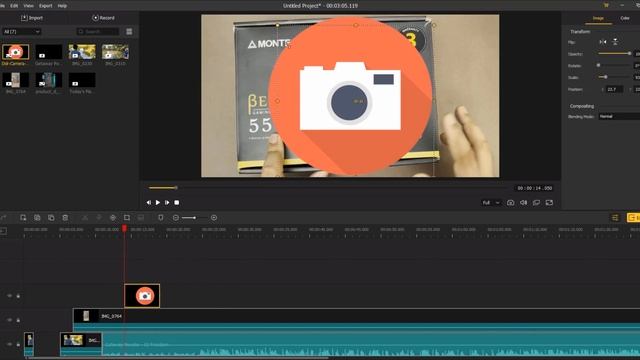Image resolution: width=640 pixels, height=360 pixels.
Task: Select the Today's media thumbnail in bottom row
Action: (x=82, y=80)
